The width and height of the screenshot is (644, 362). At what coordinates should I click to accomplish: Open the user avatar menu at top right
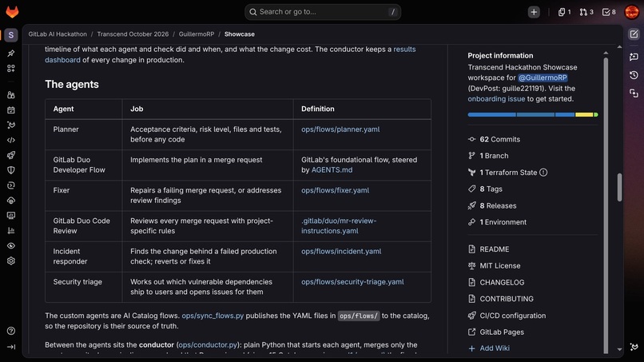[632, 12]
